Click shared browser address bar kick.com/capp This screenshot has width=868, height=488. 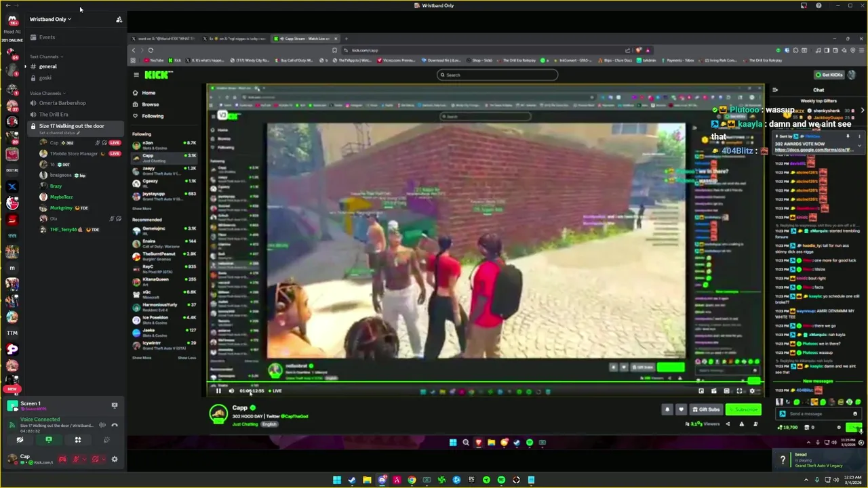click(x=365, y=50)
